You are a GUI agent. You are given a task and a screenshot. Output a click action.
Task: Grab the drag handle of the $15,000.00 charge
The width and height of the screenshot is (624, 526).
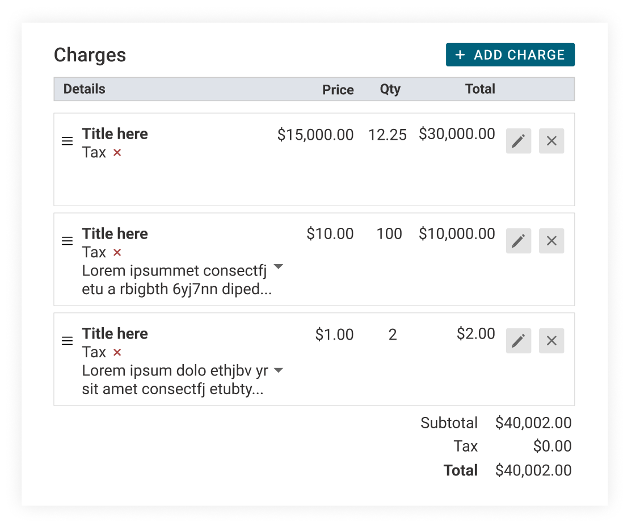[x=67, y=141]
